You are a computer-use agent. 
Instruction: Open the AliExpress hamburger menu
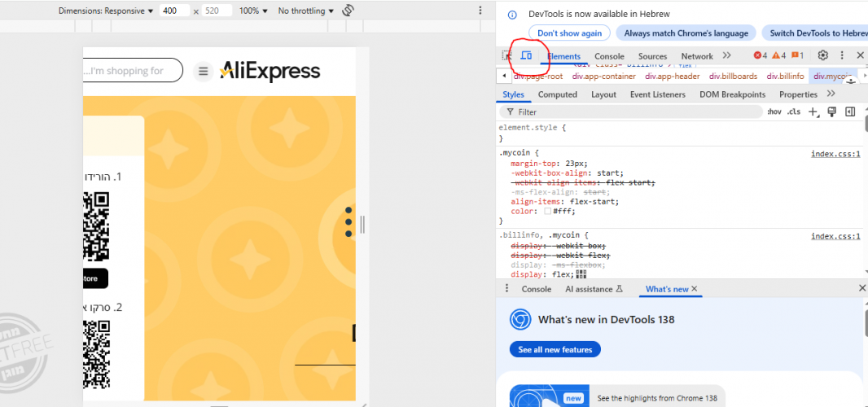204,72
